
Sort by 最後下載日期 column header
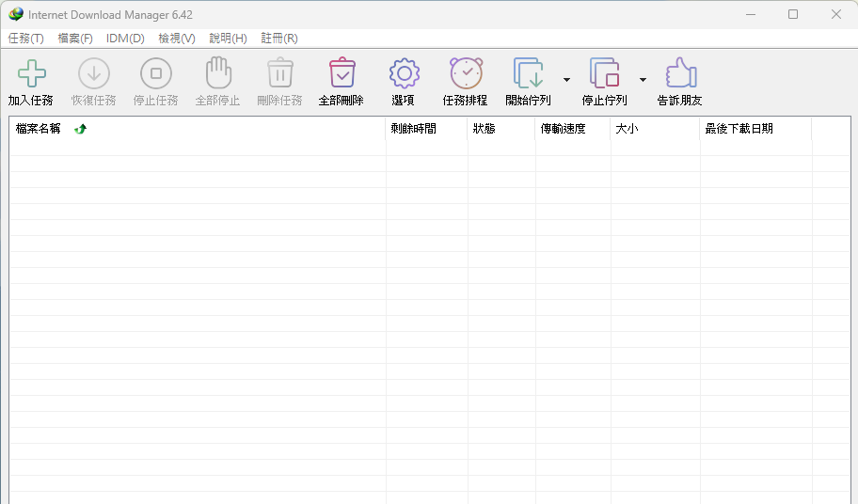point(739,129)
